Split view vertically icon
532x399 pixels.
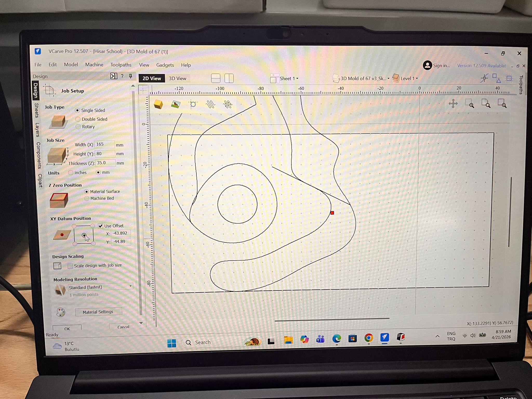[229, 78]
